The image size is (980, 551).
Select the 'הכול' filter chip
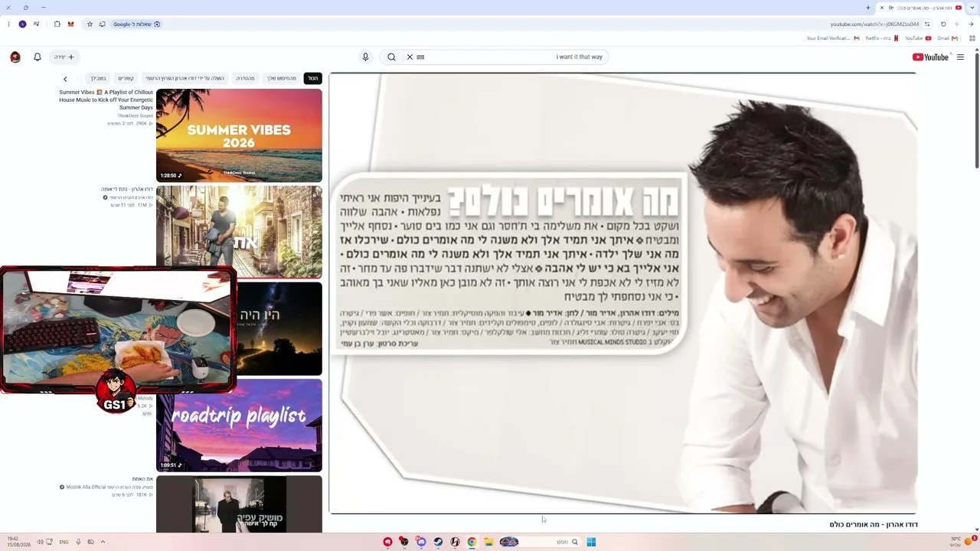312,78
